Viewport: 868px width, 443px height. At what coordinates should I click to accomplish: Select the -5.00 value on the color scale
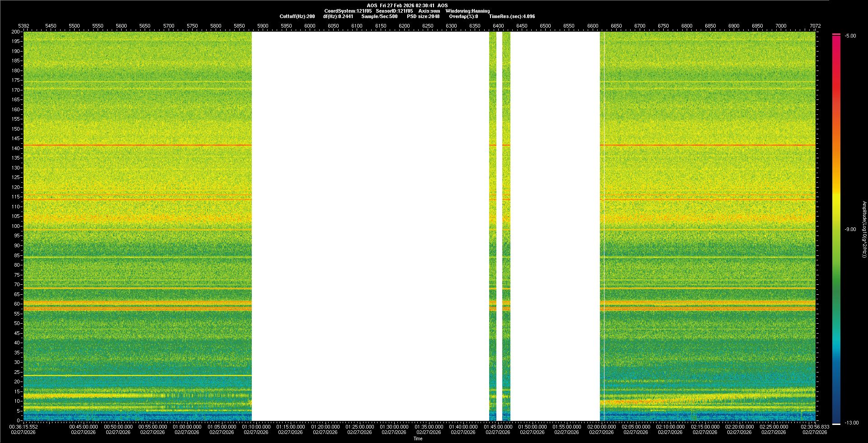[850, 36]
